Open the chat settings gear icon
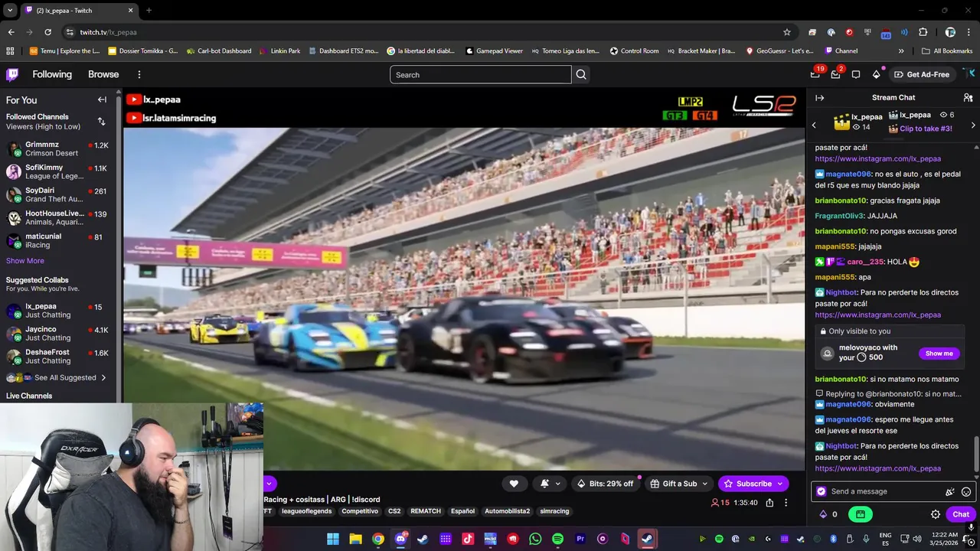980x551 pixels. click(x=935, y=514)
